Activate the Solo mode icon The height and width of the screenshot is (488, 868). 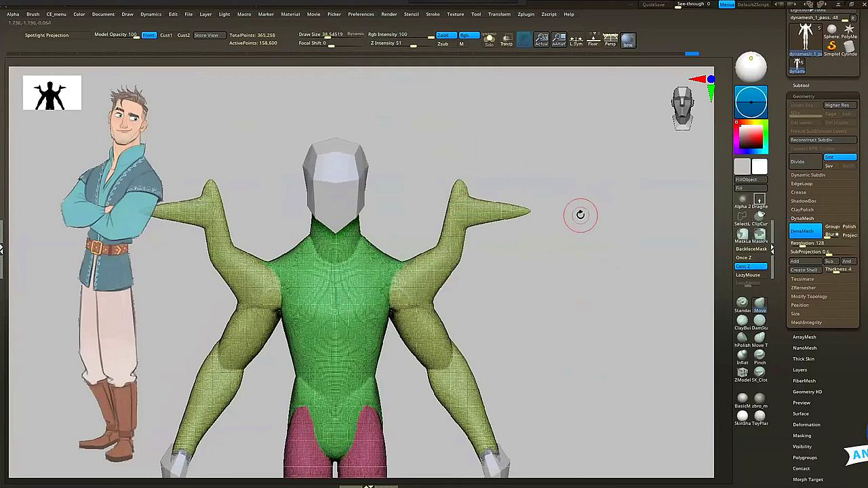pyautogui.click(x=489, y=40)
